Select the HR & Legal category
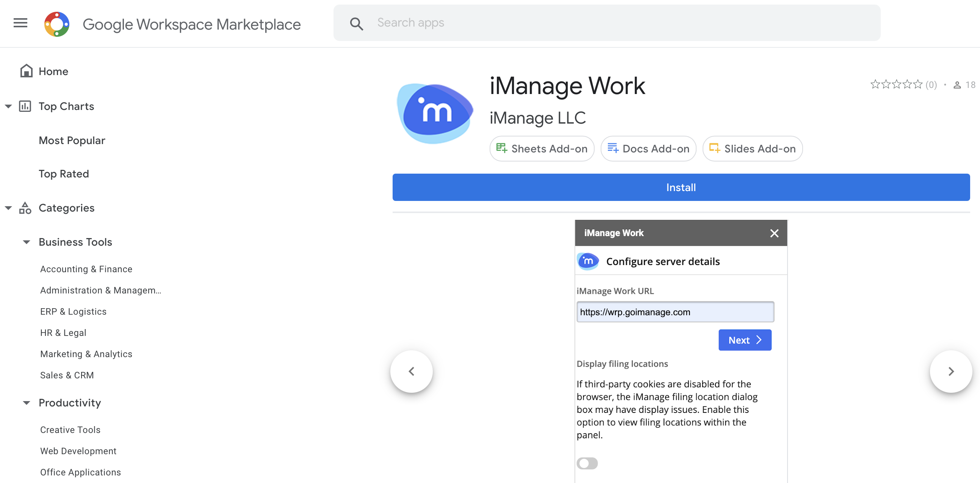 point(63,332)
